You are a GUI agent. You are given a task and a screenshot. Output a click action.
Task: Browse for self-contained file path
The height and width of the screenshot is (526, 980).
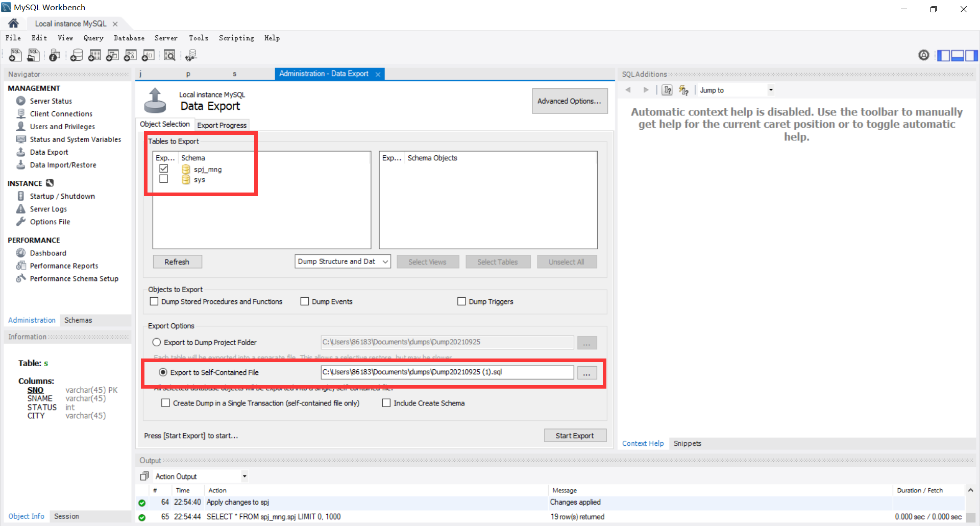(x=587, y=373)
